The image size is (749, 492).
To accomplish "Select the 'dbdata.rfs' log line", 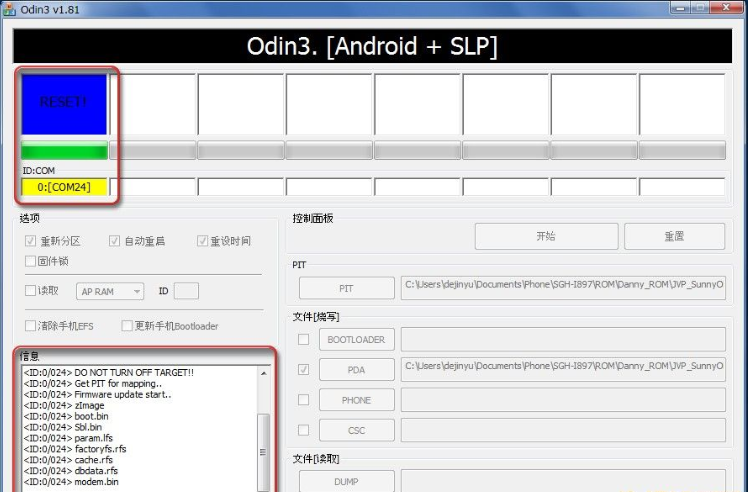I will 71,471.
